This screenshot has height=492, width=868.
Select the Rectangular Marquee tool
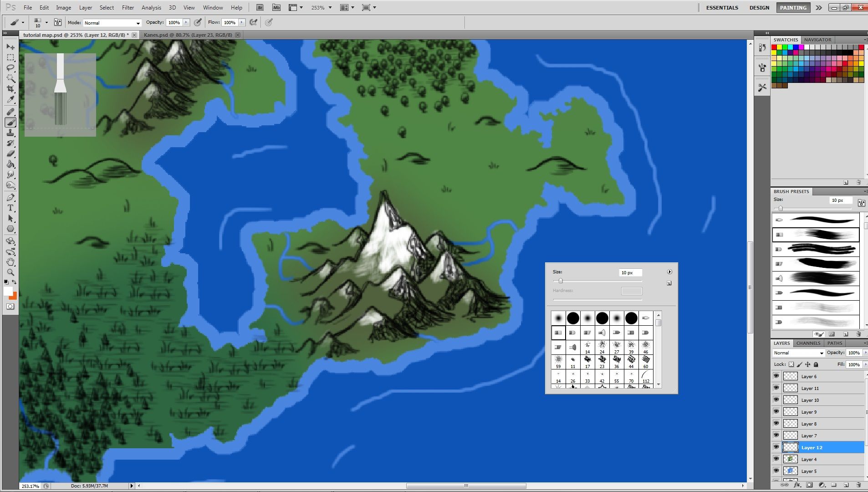10,57
